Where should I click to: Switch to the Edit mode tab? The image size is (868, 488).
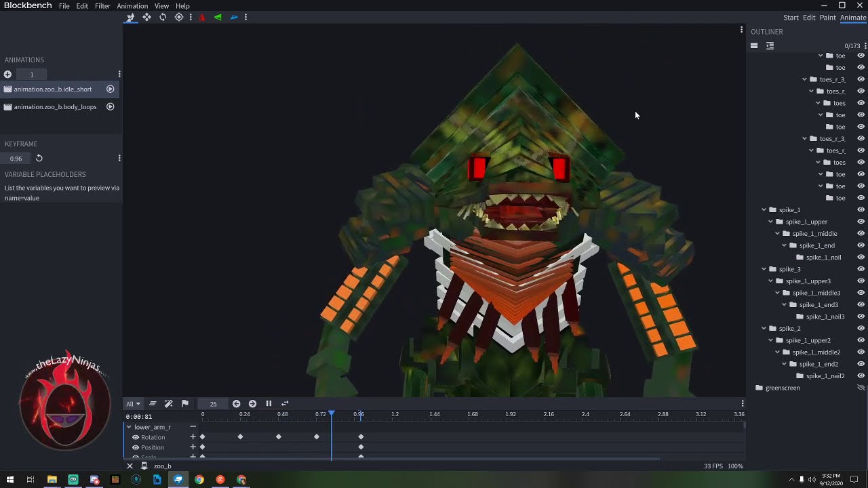(809, 18)
